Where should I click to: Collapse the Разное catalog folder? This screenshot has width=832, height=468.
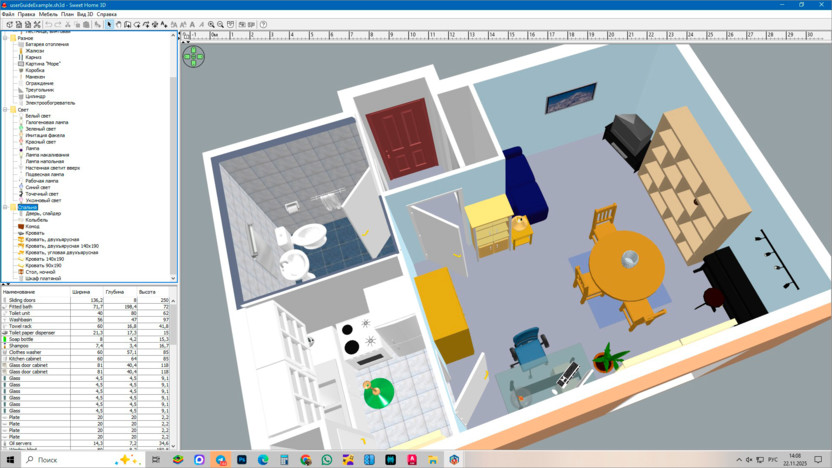point(4,38)
